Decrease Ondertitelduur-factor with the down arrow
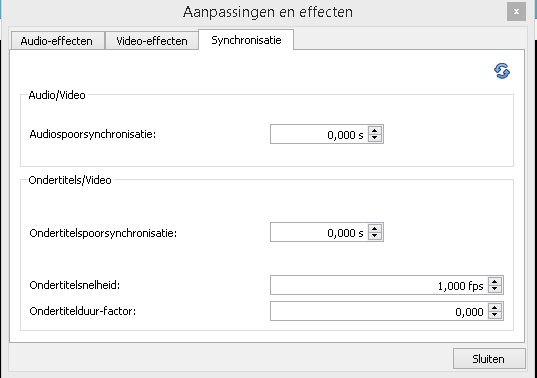 (495, 315)
